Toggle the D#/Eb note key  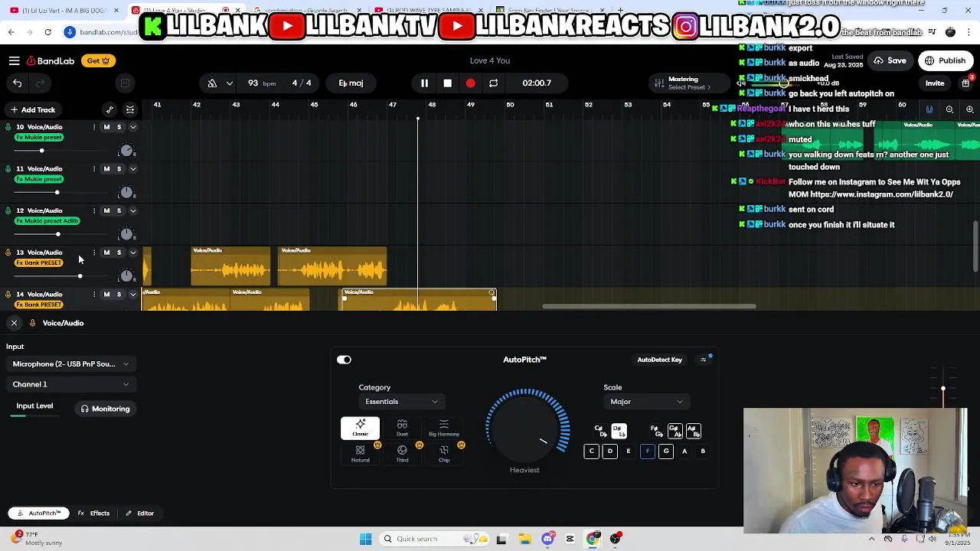619,432
